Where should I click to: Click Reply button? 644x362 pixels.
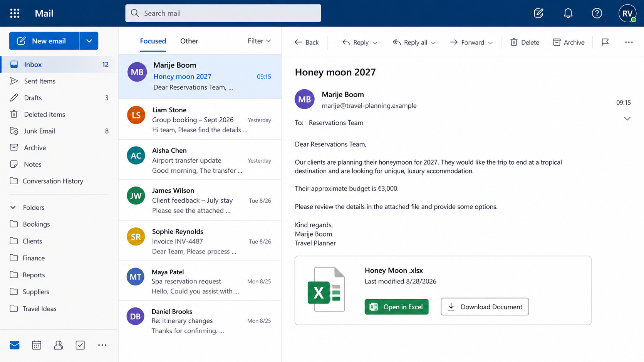pos(355,42)
